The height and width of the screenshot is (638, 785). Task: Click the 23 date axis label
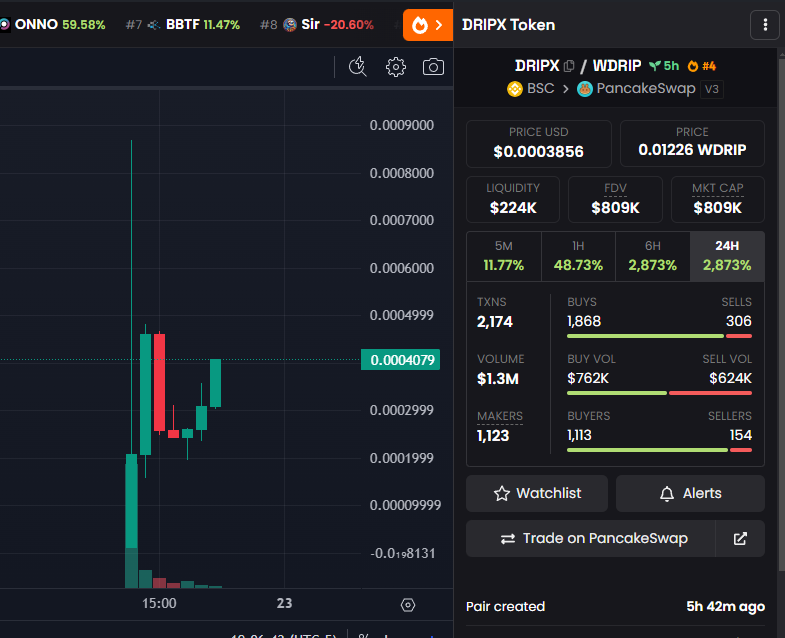tap(284, 603)
